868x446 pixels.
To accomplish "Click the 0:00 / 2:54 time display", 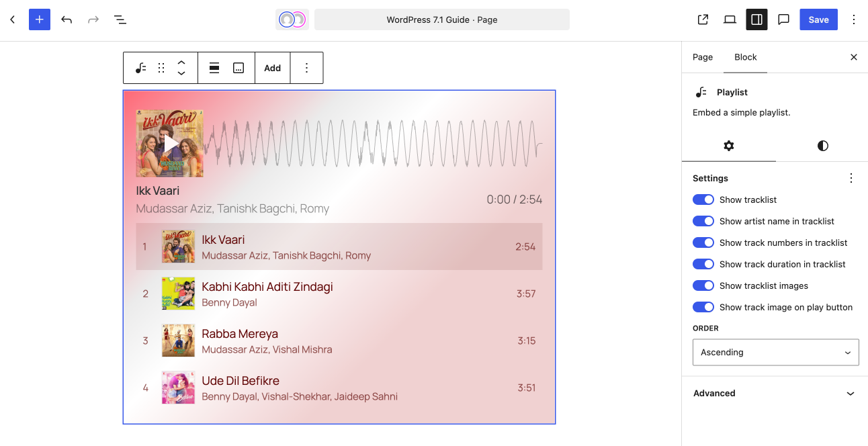I will click(x=515, y=199).
